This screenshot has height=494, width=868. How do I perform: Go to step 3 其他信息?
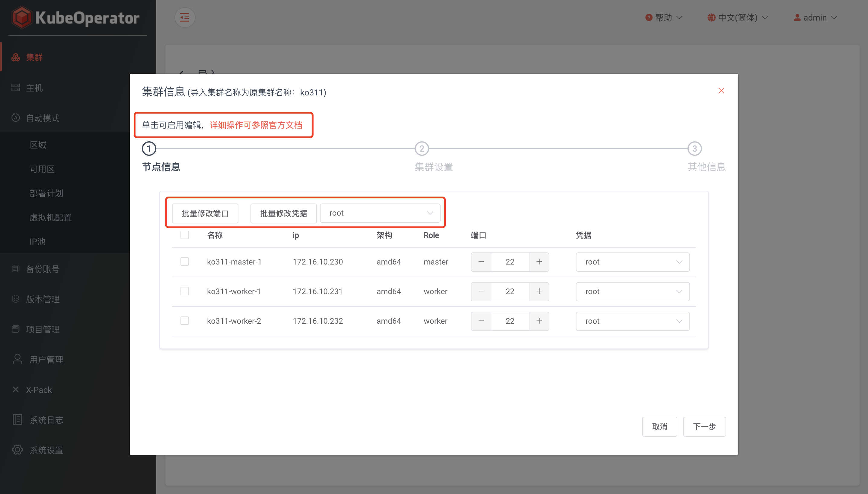[x=694, y=149]
